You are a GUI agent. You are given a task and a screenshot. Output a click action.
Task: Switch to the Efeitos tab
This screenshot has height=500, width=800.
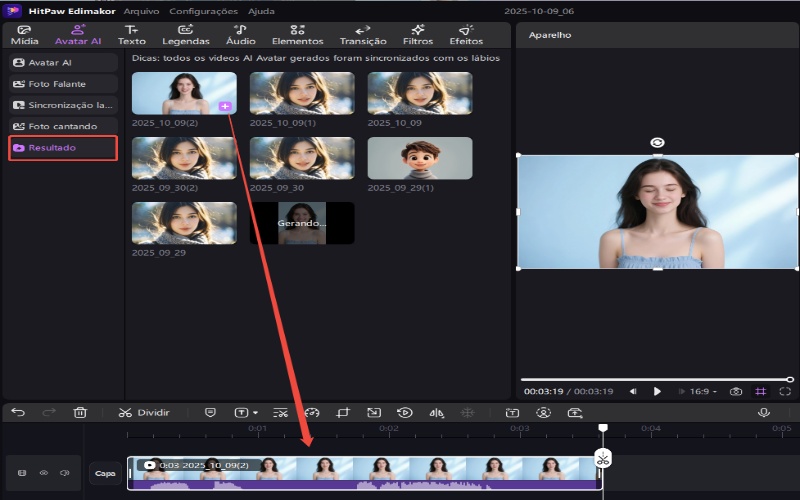click(465, 35)
